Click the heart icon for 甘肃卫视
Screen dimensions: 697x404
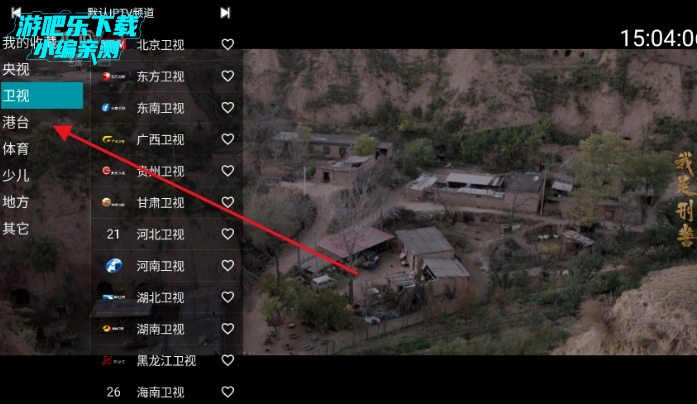pyautogui.click(x=228, y=202)
